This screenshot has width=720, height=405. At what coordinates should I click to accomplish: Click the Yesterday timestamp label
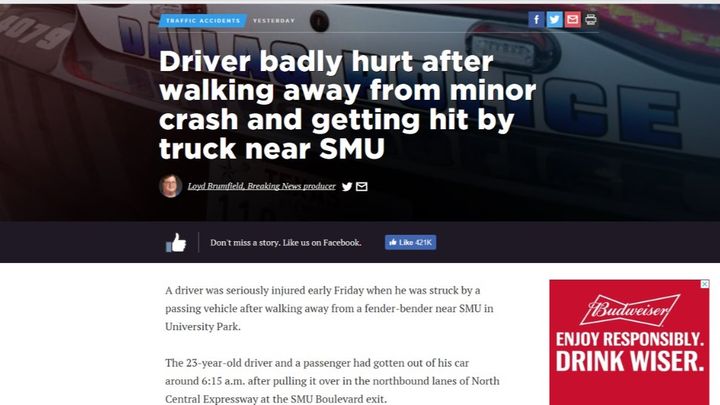[274, 21]
